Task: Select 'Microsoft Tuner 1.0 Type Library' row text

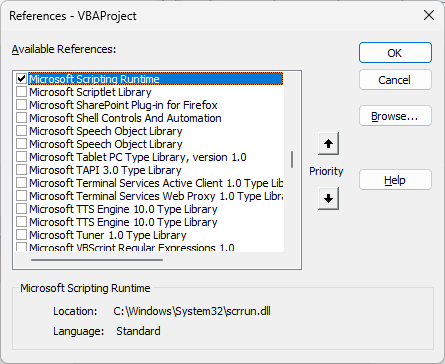Action: pyautogui.click(x=108, y=235)
